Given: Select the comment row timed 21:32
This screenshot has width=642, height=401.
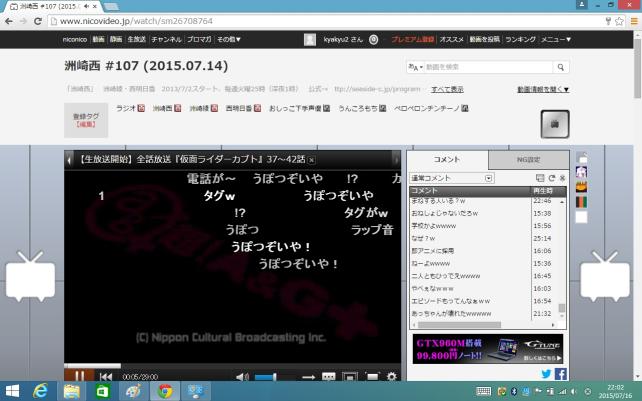Looking at the screenshot, I should pos(484,313).
